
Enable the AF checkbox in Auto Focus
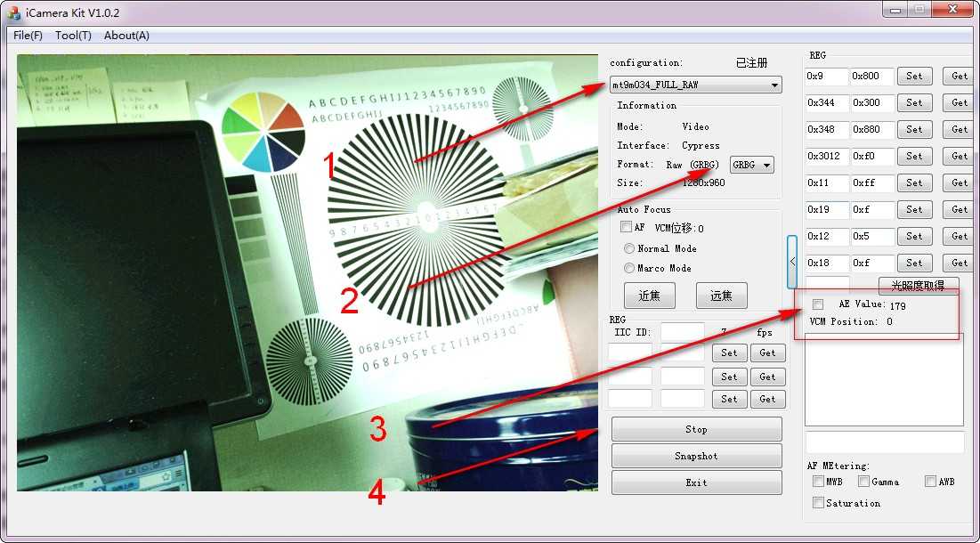tap(626, 227)
